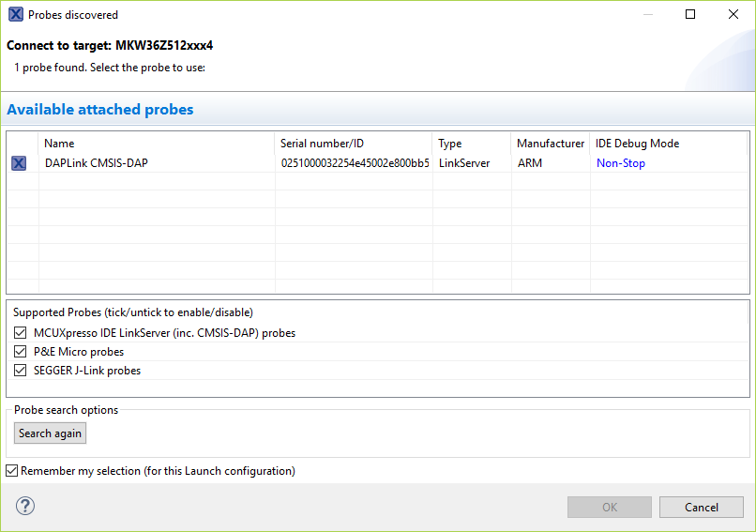Select the DAPLink CMSIS-DAP probe row

[97, 163]
